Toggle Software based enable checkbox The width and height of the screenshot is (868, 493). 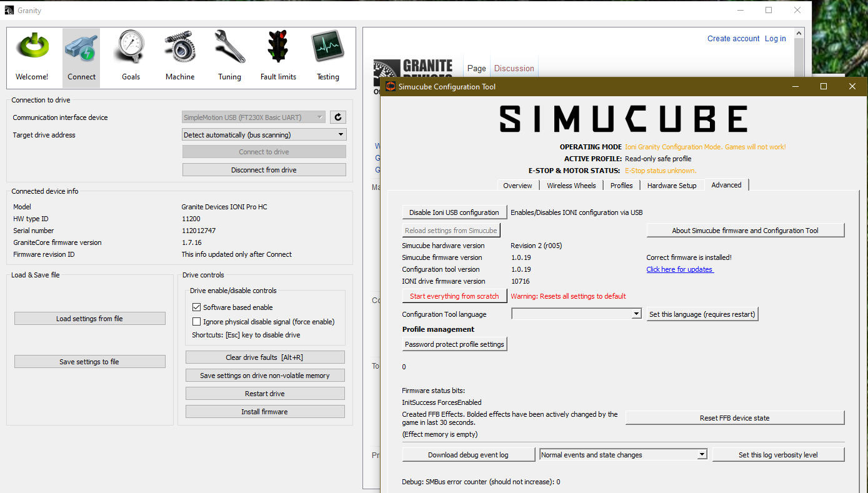tap(196, 307)
